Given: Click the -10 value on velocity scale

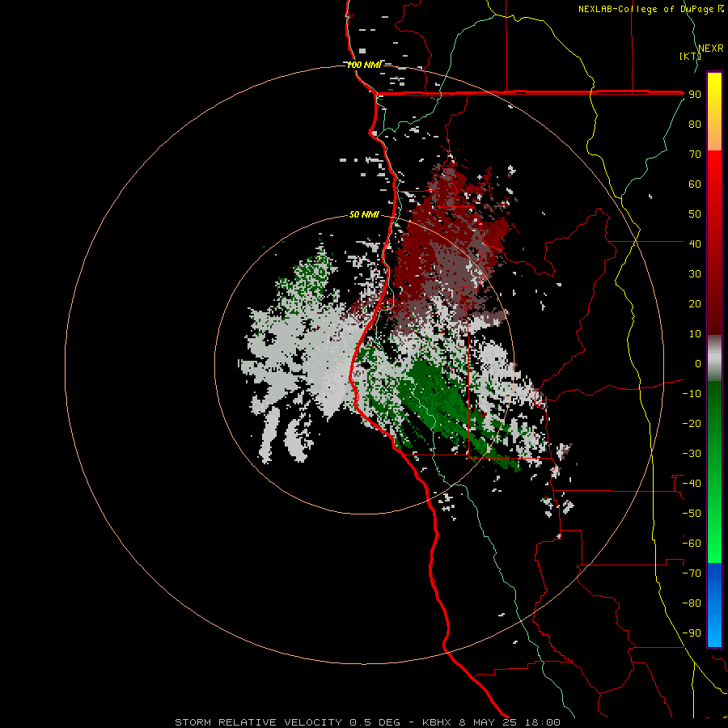Looking at the screenshot, I should pyautogui.click(x=692, y=394).
